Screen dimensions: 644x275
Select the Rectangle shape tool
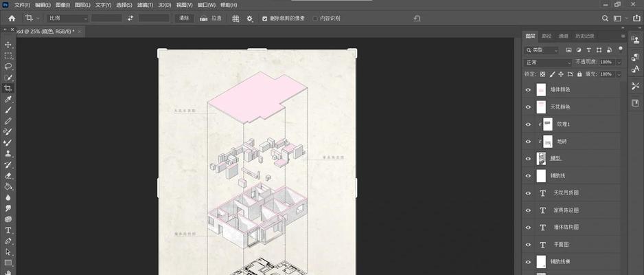(x=8, y=263)
